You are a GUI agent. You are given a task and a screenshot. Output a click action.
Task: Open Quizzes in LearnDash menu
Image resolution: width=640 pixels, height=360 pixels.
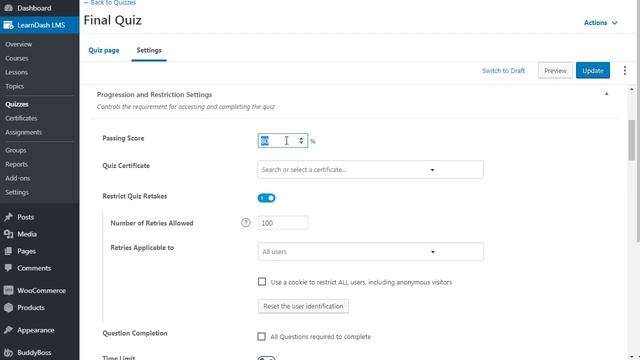pyautogui.click(x=17, y=104)
